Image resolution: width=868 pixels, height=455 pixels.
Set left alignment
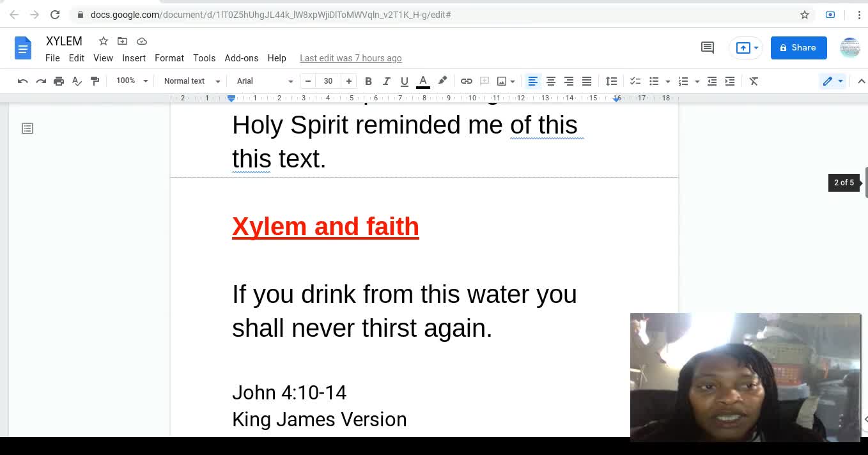(533, 81)
